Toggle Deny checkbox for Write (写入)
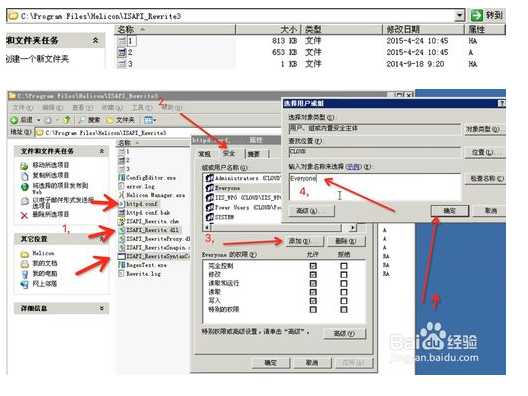This screenshot has height=396, width=528. click(343, 301)
